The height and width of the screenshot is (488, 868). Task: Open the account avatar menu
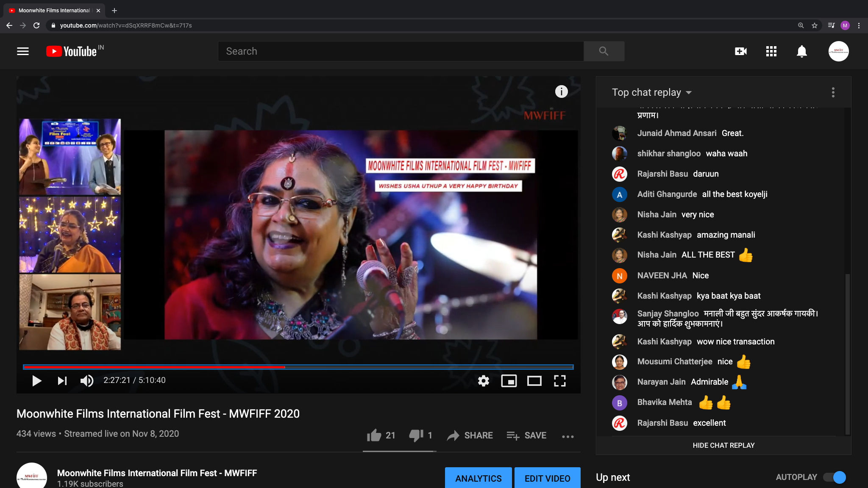tap(839, 51)
